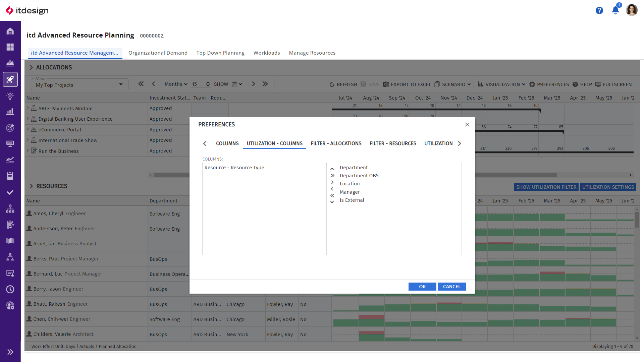Image resolution: width=644 pixels, height=362 pixels.
Task: Confirm preferences with OK
Action: pos(422,287)
